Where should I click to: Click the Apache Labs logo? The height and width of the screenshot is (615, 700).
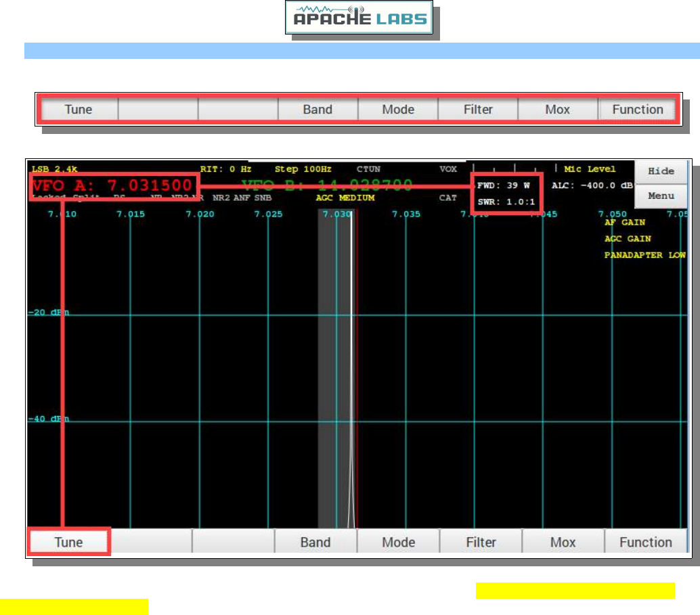pyautogui.click(x=359, y=18)
